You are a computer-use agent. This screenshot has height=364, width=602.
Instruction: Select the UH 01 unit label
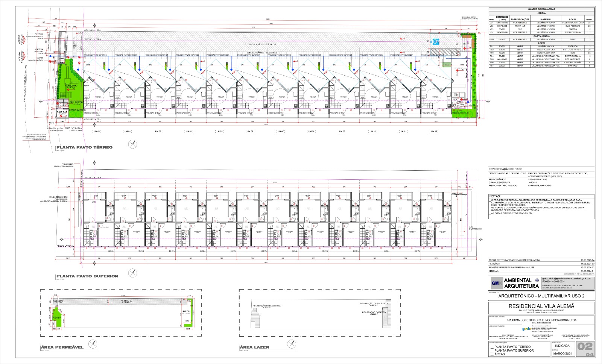(97, 131)
